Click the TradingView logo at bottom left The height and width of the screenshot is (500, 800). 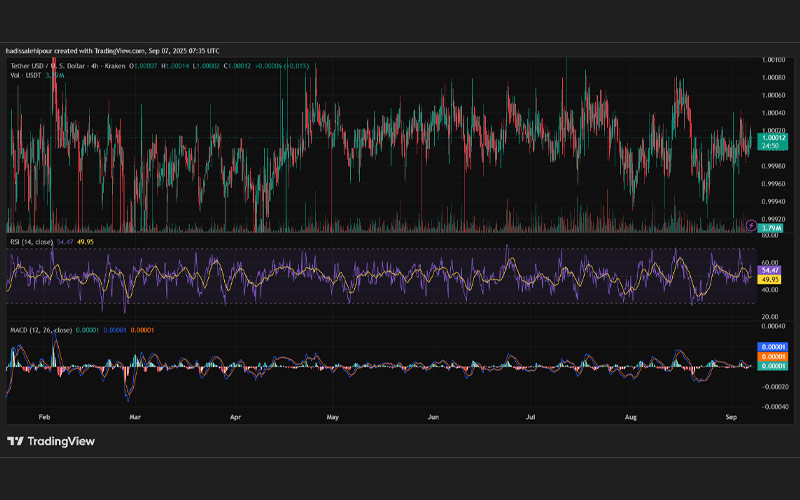tap(51, 441)
